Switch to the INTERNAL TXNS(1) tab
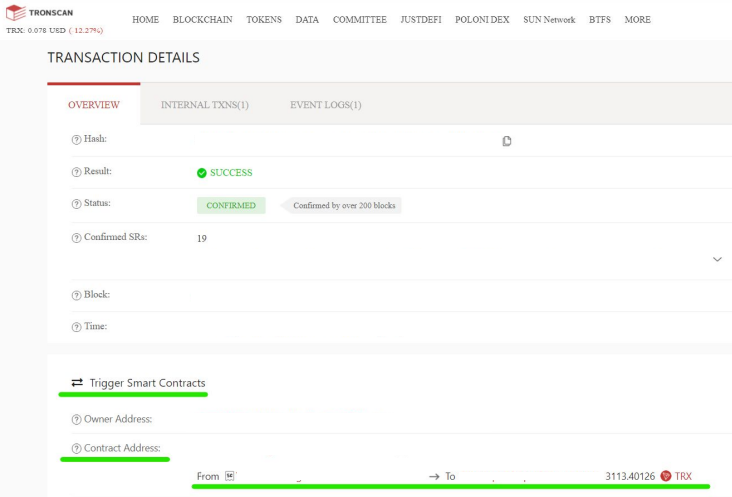The image size is (732, 497). pos(204,105)
